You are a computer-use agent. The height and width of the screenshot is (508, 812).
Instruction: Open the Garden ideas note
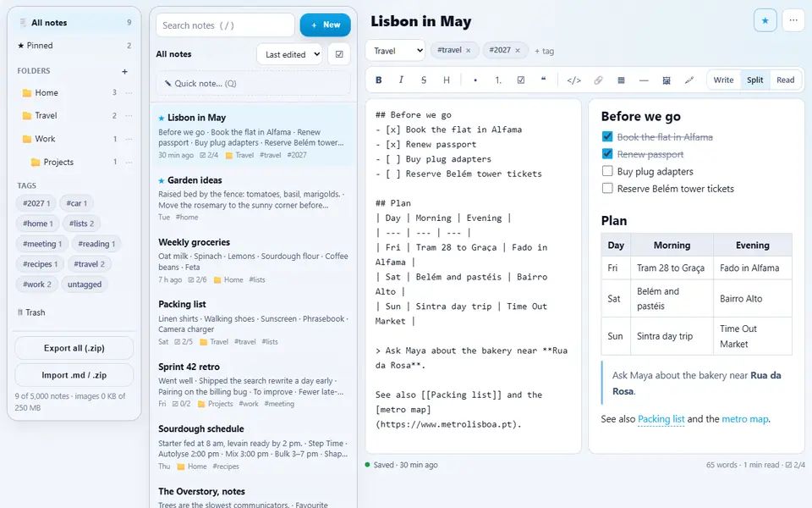[x=253, y=198]
